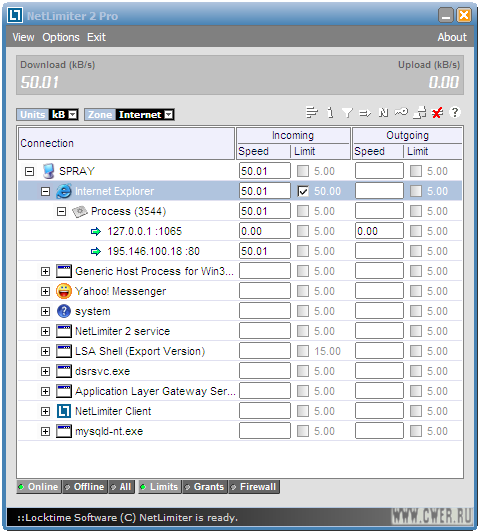Image resolution: width=480 pixels, height=531 pixels.
Task: Open the About menu
Action: [x=452, y=37]
